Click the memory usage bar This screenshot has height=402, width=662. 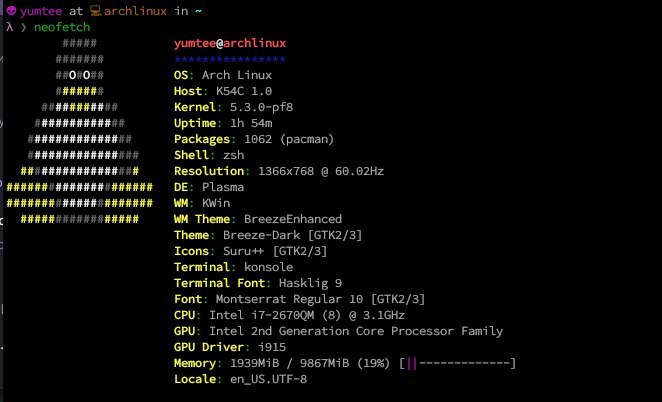click(458, 363)
